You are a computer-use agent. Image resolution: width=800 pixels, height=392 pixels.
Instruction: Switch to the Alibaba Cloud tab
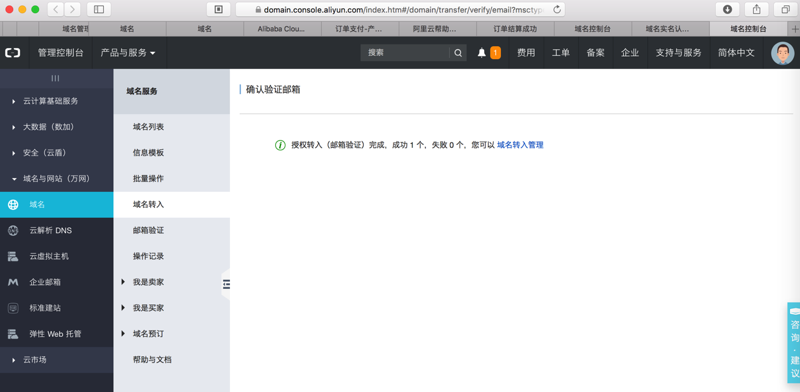pos(282,29)
